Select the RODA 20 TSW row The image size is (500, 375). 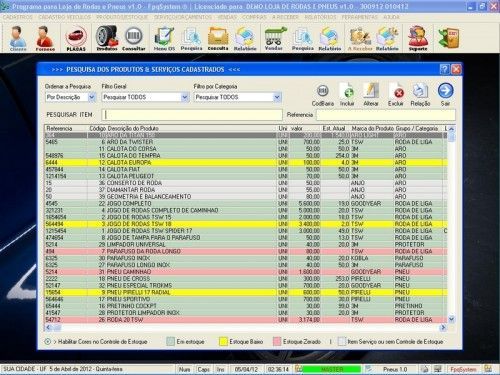pyautogui.click(x=246, y=320)
